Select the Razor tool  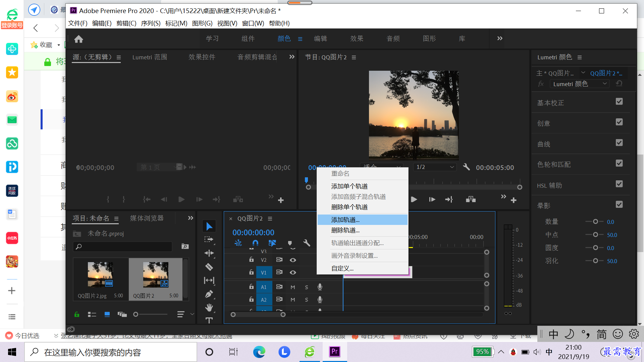[x=209, y=267]
